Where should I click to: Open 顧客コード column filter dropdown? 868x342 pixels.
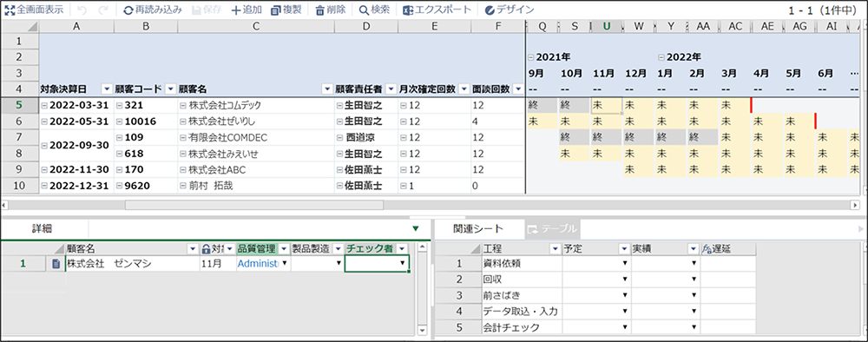click(170, 89)
